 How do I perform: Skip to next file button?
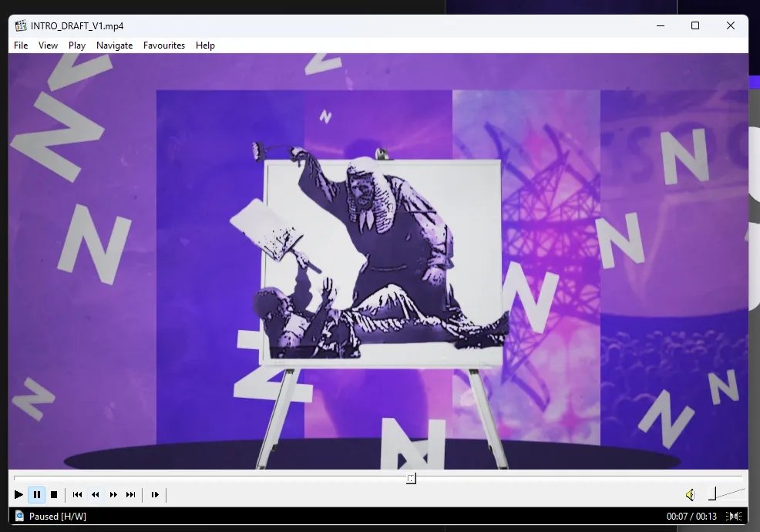pyautogui.click(x=131, y=495)
